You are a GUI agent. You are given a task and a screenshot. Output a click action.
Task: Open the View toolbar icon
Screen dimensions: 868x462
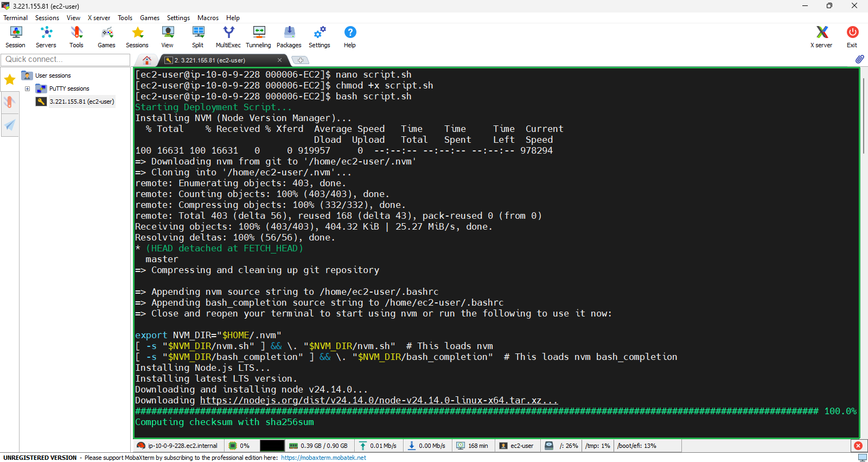click(x=168, y=37)
